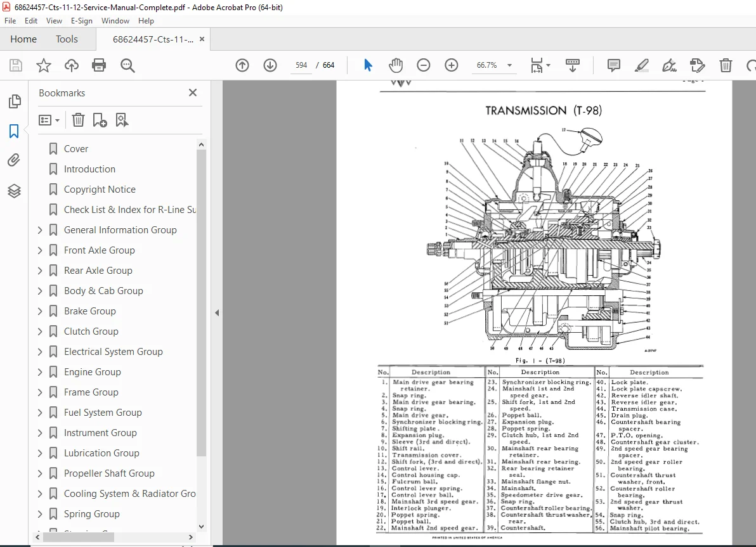Open the Help menu
The width and height of the screenshot is (756, 547).
tap(146, 21)
